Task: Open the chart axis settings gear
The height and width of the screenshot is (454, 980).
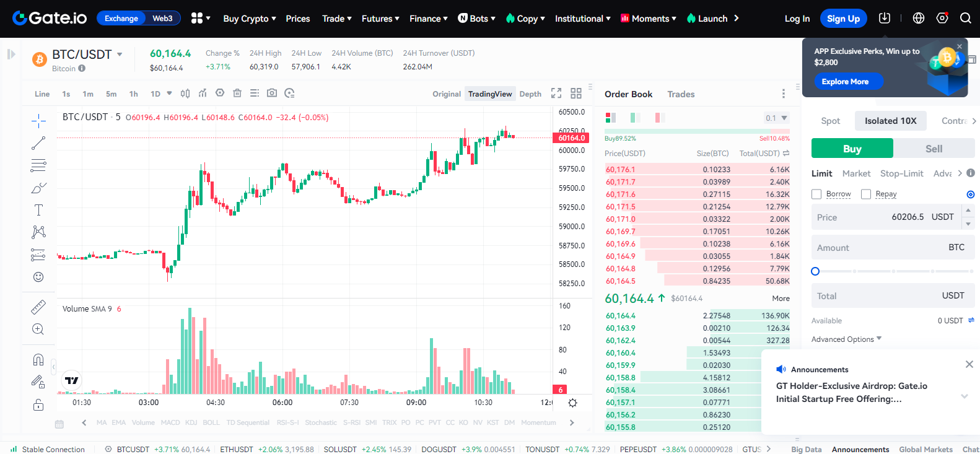Action: (x=572, y=403)
